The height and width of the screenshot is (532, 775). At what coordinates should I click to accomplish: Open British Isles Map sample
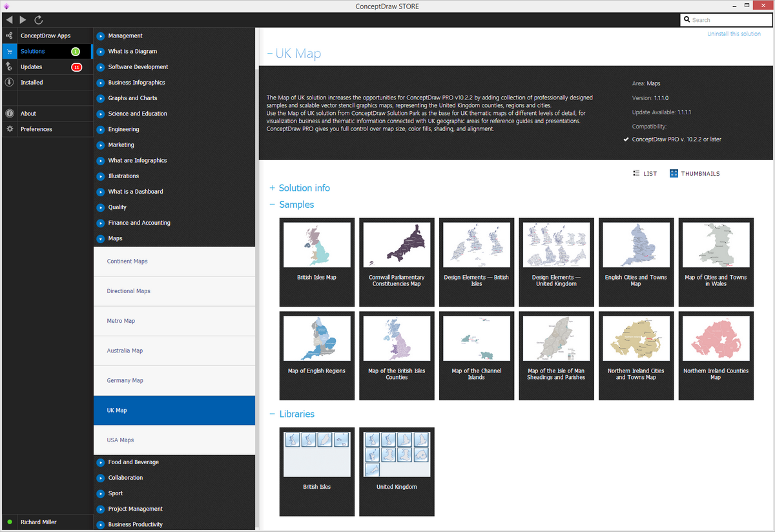[316, 261]
